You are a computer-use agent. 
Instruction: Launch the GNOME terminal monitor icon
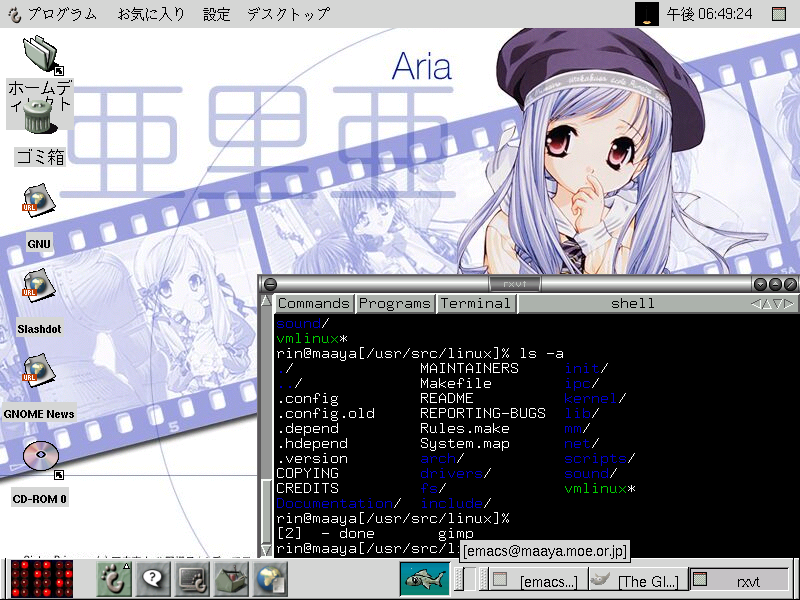pos(192,578)
